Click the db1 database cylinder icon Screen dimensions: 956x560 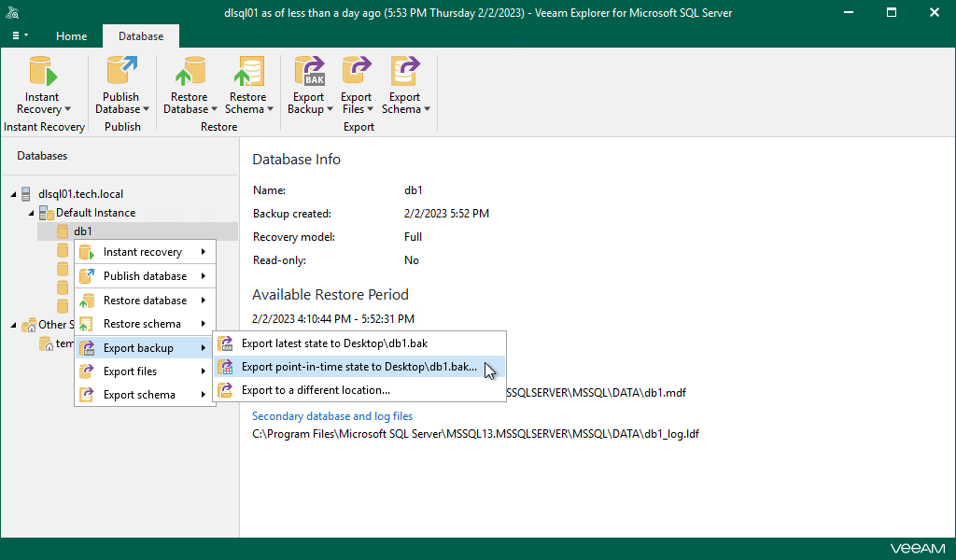coord(63,231)
